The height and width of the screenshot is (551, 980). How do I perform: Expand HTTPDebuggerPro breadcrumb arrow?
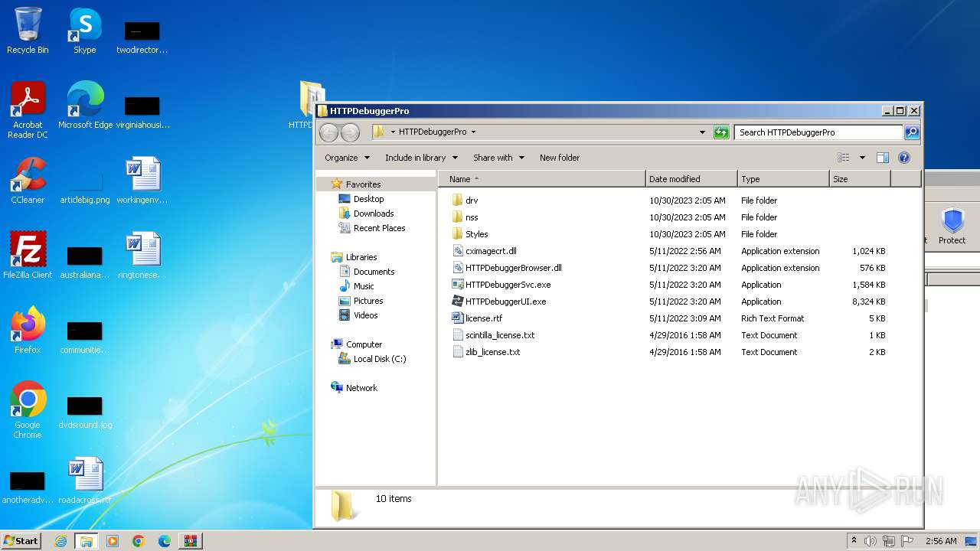[474, 132]
